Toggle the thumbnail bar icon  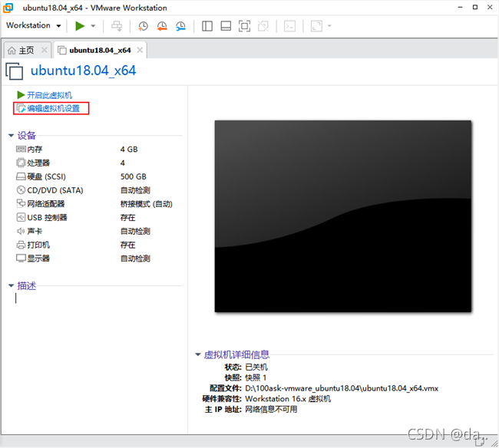coord(226,26)
